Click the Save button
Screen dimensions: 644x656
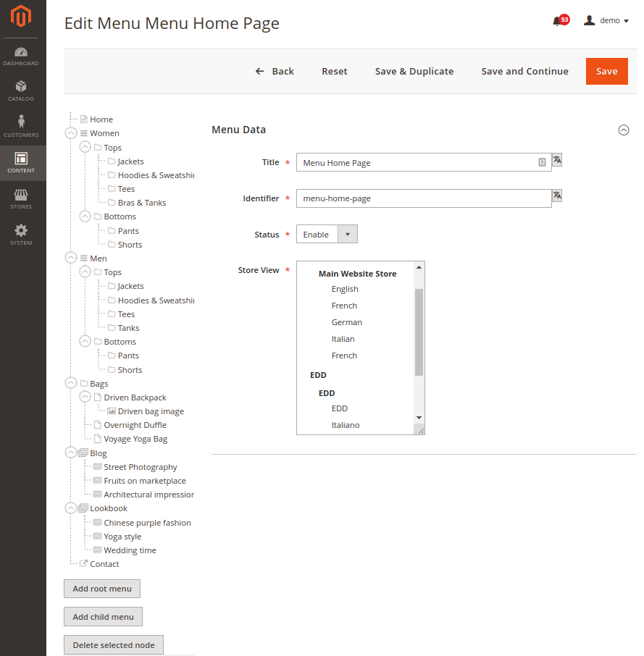607,71
